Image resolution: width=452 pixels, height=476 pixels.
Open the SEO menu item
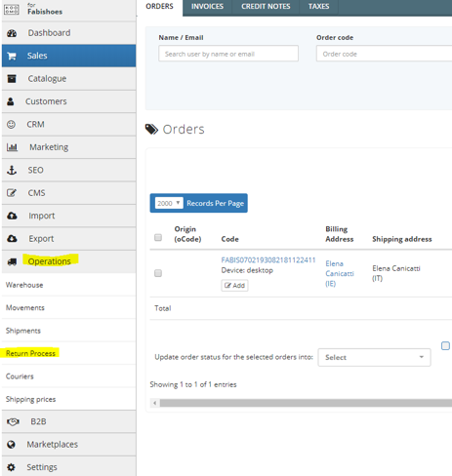(x=68, y=170)
